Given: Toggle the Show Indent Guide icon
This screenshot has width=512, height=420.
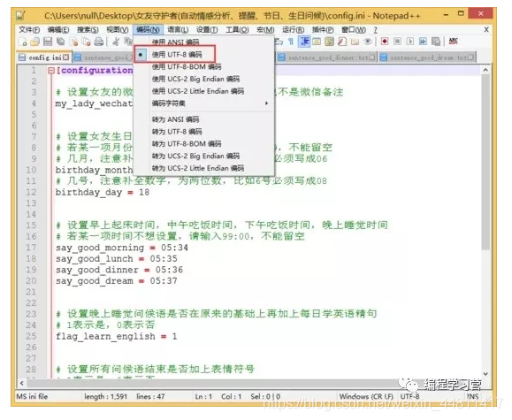Looking at the screenshot, I should [x=305, y=42].
